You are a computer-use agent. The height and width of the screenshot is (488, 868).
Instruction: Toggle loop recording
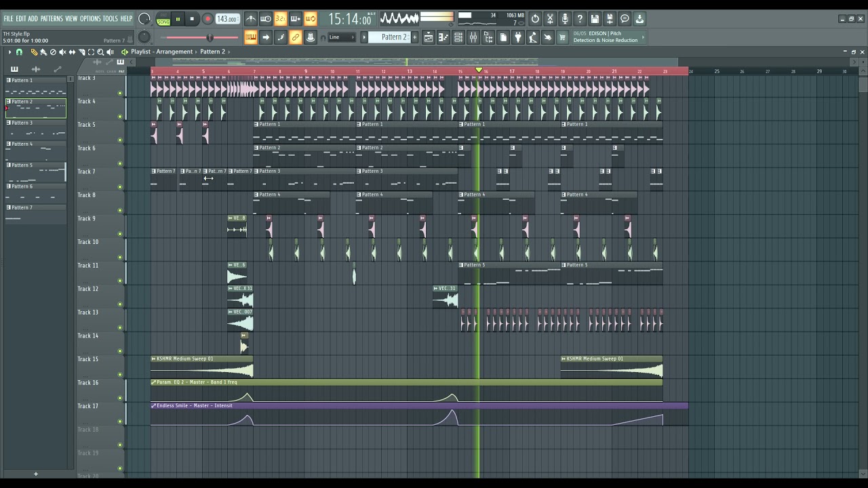311,19
